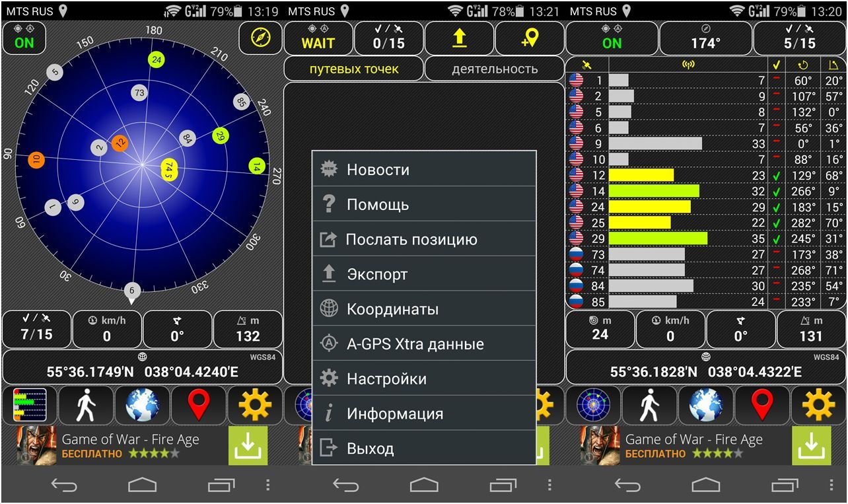Open the signal strength bars view icon
The image size is (848, 504).
point(30,405)
